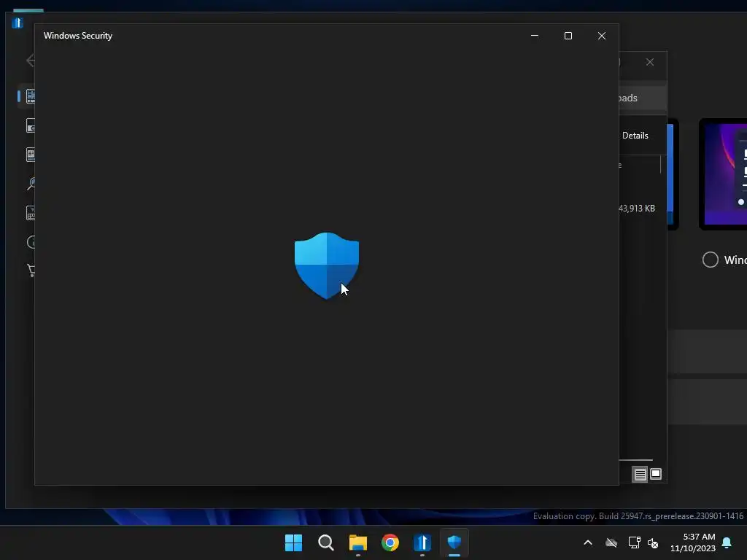Open the shopping cart icon in background app sidebar
The image size is (747, 560).
[31, 271]
